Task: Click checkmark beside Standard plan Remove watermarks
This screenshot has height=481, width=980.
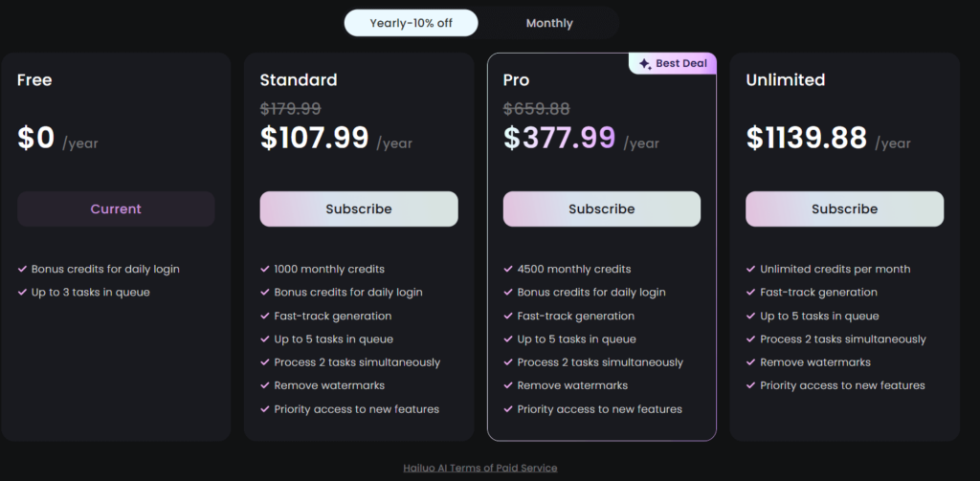Action: click(x=265, y=386)
